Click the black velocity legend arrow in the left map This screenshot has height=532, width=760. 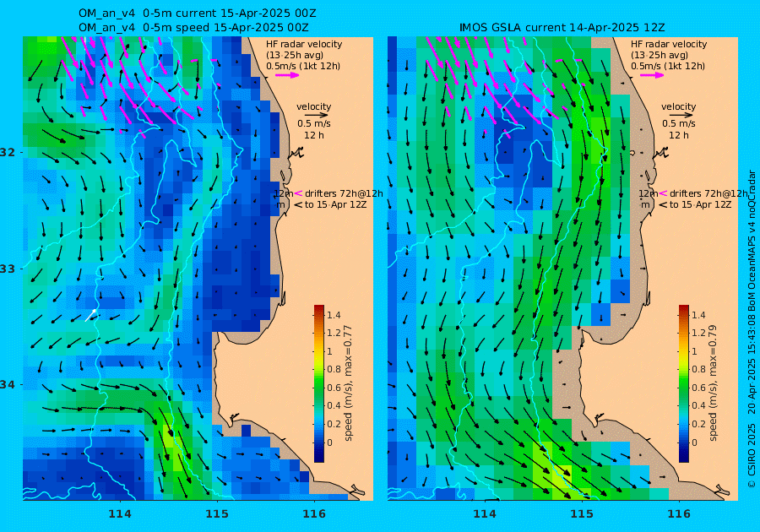click(317, 116)
